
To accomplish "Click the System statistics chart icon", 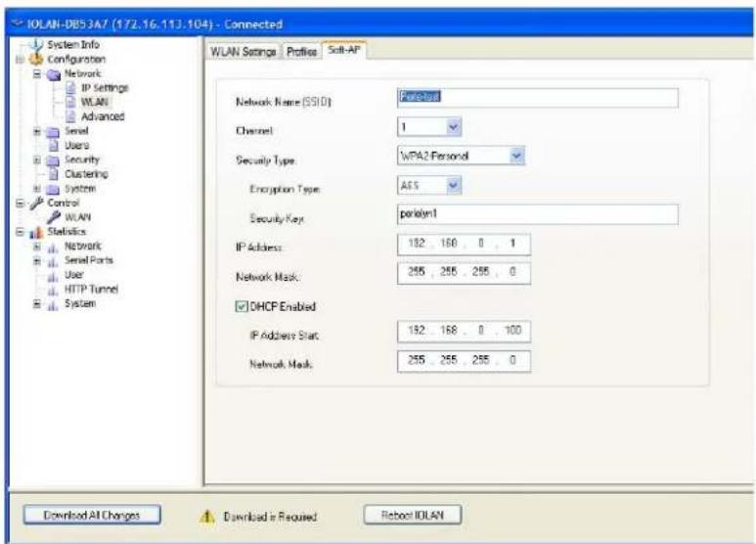I will click(x=53, y=305).
